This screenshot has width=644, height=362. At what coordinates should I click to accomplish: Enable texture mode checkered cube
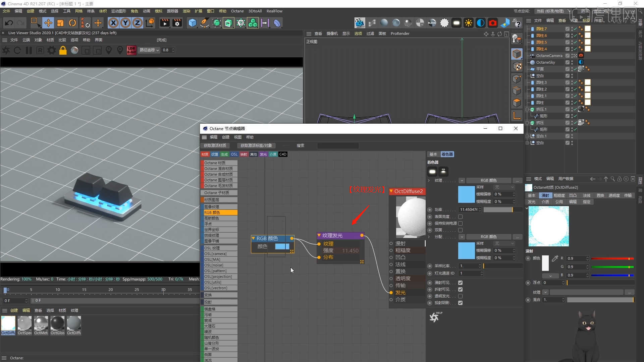coord(517,66)
